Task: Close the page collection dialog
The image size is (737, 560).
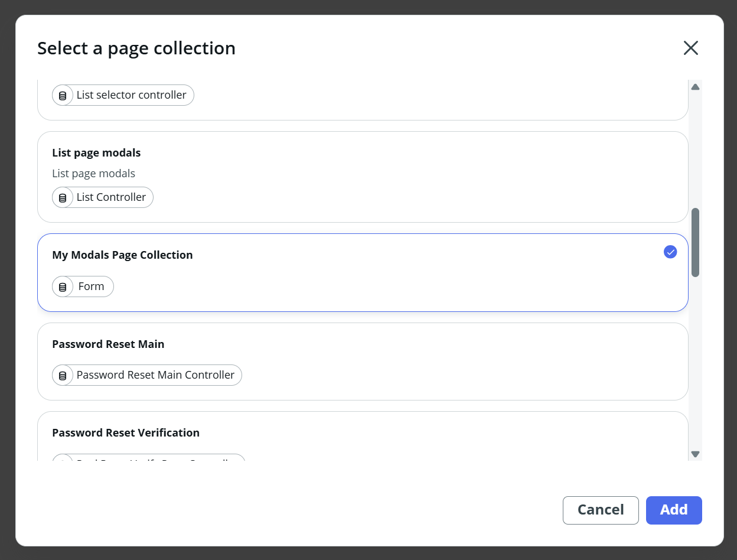Action: (690, 48)
